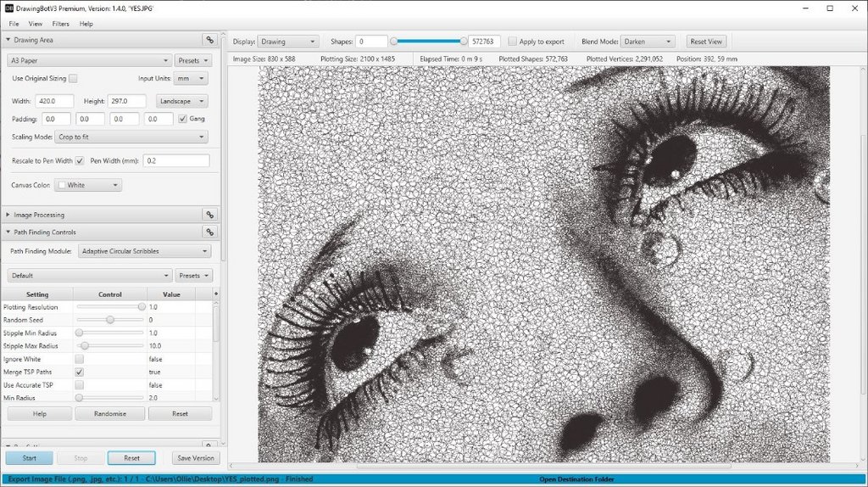This screenshot has height=487, width=868.
Task: Click the Stipple Max Radius slider
Action: coord(110,345)
